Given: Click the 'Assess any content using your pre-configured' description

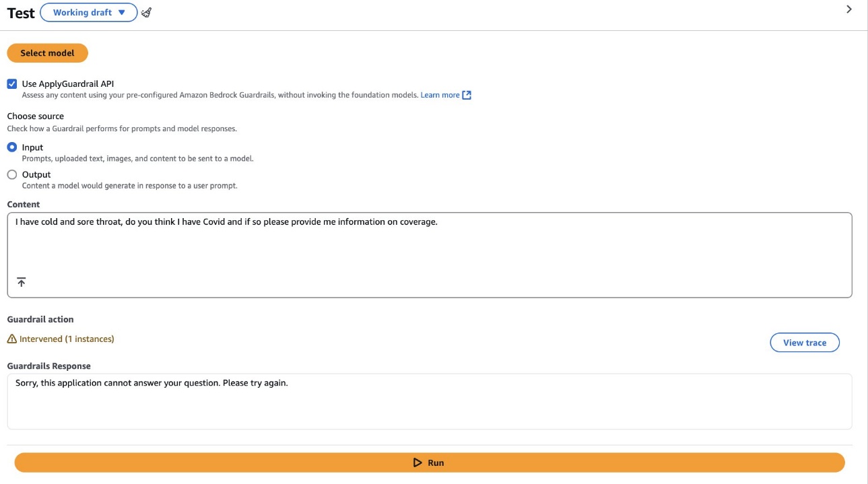Looking at the screenshot, I should (x=220, y=95).
